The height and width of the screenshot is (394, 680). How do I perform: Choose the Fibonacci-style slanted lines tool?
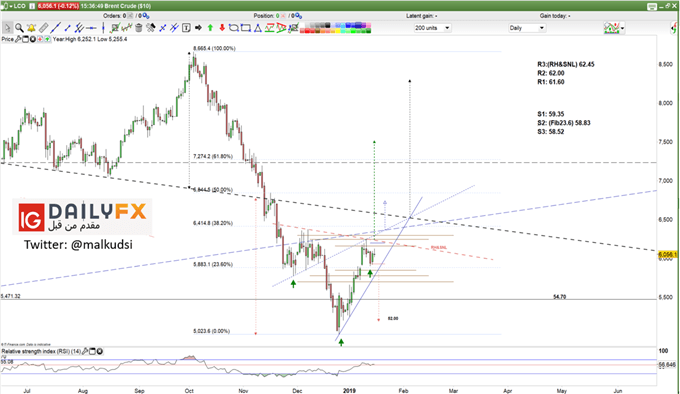click(x=174, y=28)
